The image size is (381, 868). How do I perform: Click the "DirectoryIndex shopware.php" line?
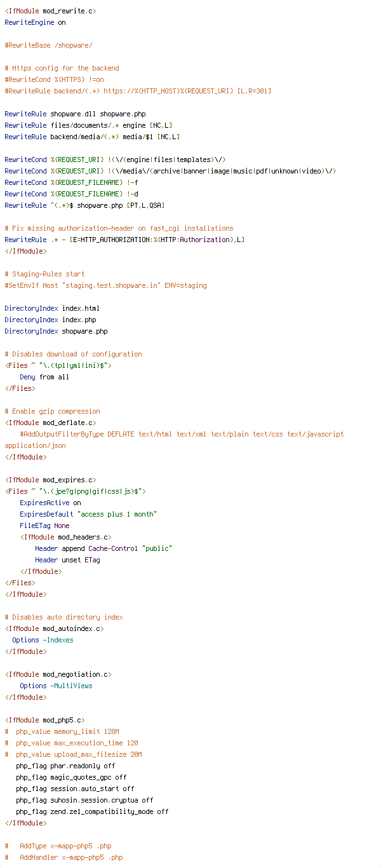[56, 332]
